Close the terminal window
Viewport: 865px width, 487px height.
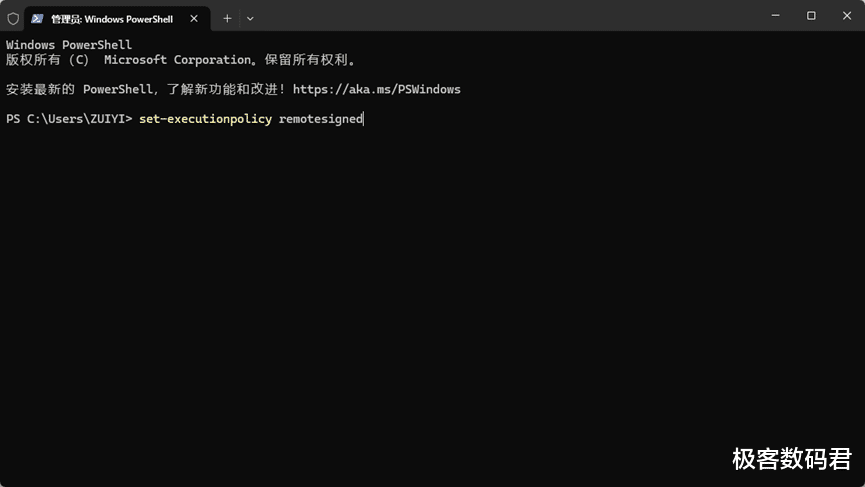click(847, 15)
